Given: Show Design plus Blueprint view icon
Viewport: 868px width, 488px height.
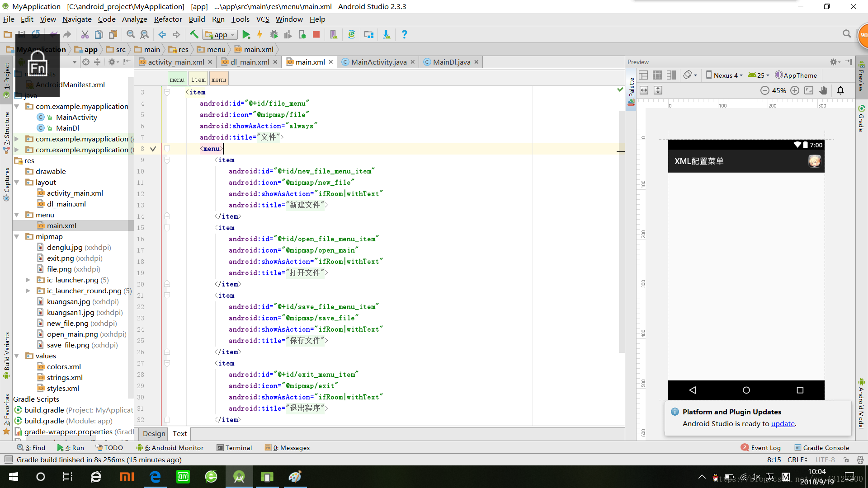Looking at the screenshot, I should (x=671, y=75).
